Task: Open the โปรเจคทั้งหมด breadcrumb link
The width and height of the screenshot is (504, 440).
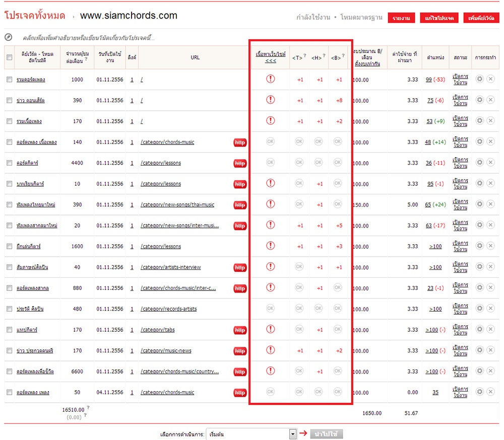Action: [35, 16]
